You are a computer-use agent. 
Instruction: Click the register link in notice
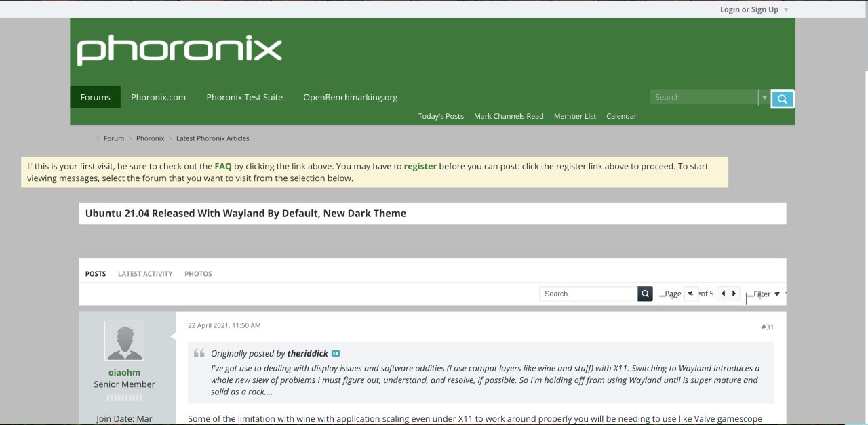(x=420, y=166)
